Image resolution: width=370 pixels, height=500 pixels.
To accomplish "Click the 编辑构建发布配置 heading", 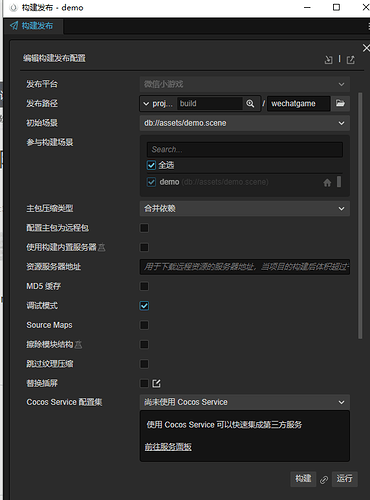I will pyautogui.click(x=54, y=58).
